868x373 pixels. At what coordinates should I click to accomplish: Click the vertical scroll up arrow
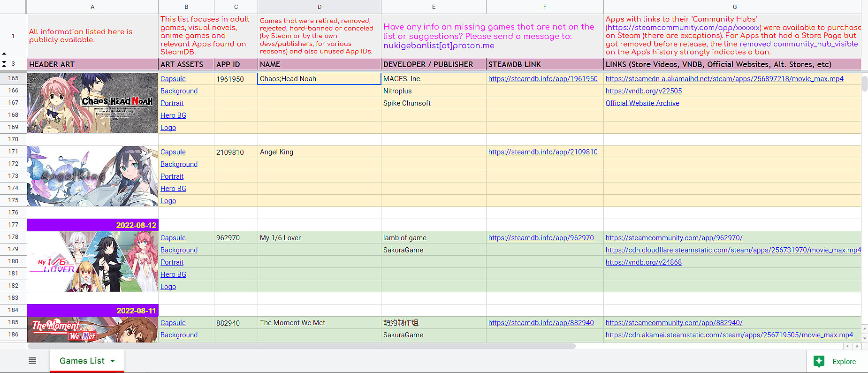pos(864,328)
